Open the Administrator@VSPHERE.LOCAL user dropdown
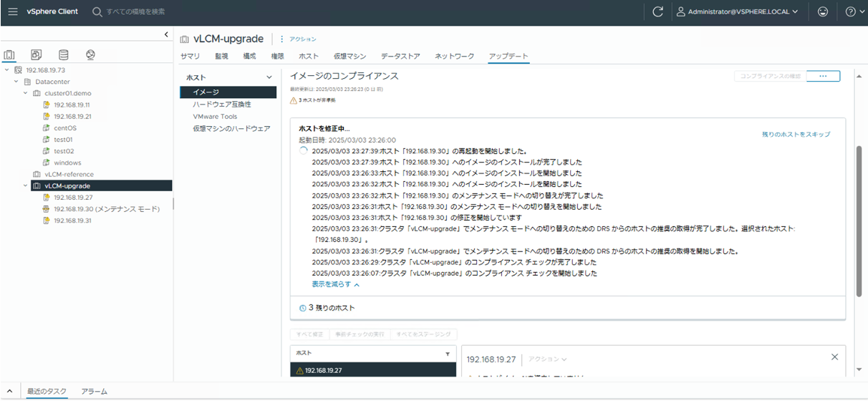The image size is (868, 401). coord(738,12)
